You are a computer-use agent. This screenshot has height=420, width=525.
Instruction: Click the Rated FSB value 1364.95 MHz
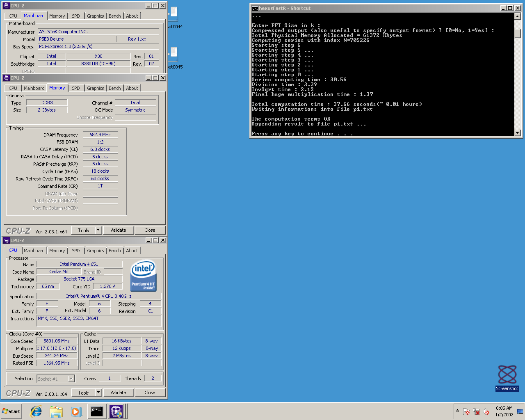click(57, 363)
